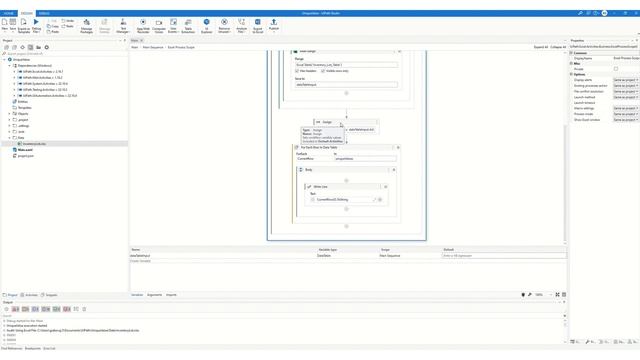Toggle the Visible rows only checkbox

coord(323,71)
